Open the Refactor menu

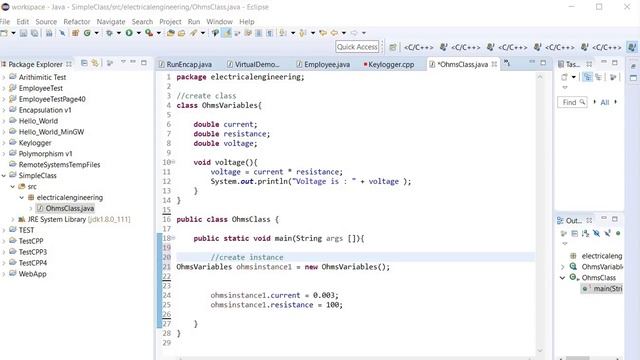click(77, 22)
